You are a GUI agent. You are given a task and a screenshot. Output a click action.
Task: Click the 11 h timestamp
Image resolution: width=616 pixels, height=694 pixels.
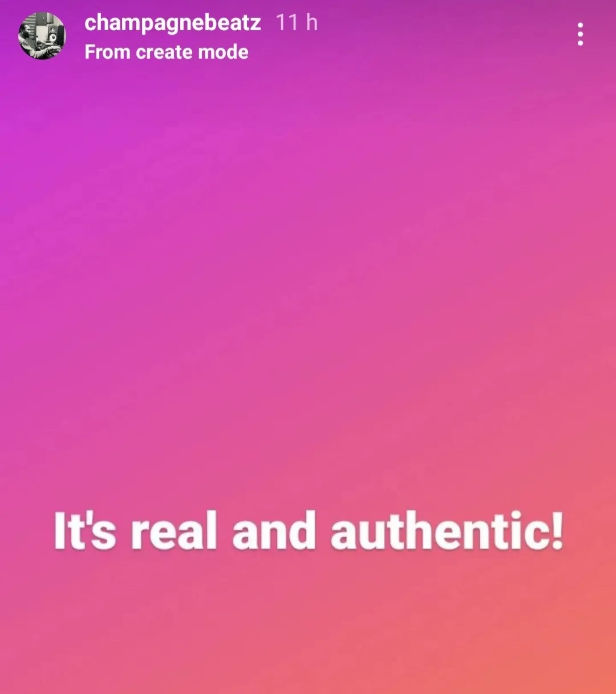tap(297, 23)
